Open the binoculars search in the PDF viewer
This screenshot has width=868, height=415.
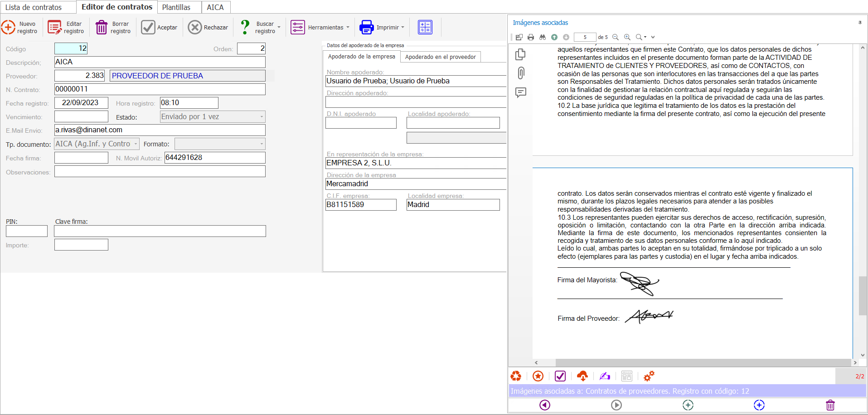[543, 37]
